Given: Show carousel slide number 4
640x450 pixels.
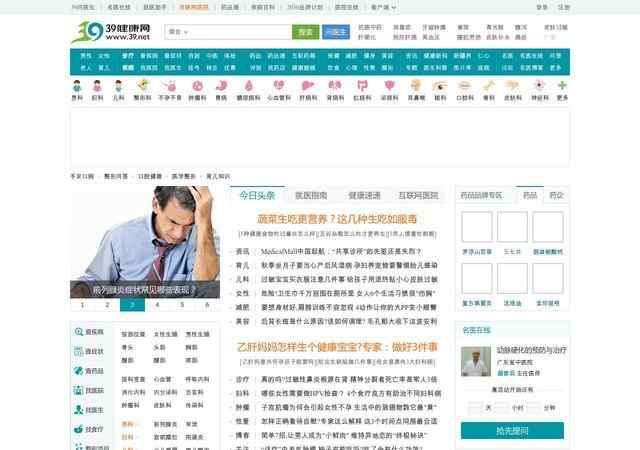Looking at the screenshot, I should coord(157,305).
